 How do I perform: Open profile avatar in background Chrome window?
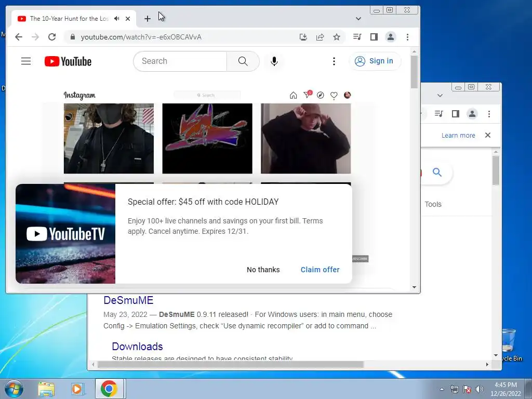(x=472, y=114)
